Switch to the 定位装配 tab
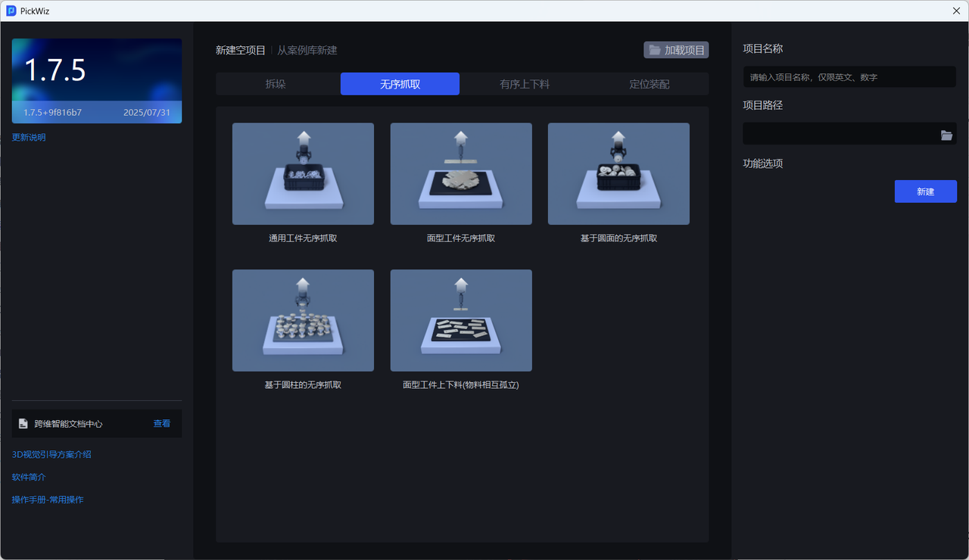969x560 pixels. (x=649, y=84)
